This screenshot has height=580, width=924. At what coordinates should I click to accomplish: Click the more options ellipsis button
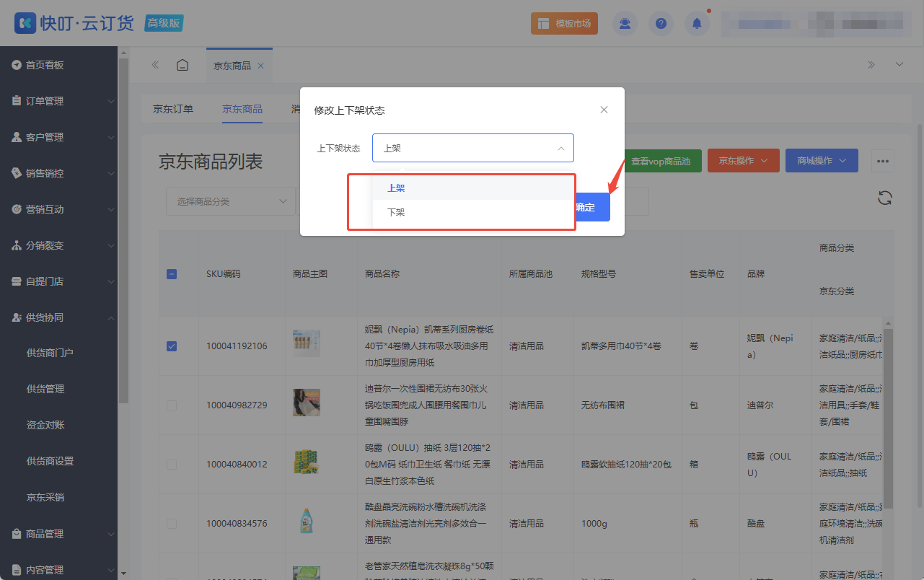(883, 161)
